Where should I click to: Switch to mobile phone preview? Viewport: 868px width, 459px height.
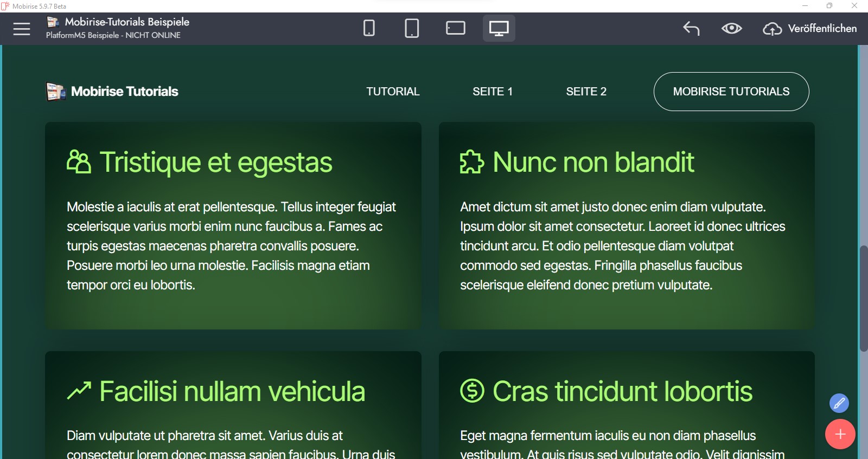369,28
